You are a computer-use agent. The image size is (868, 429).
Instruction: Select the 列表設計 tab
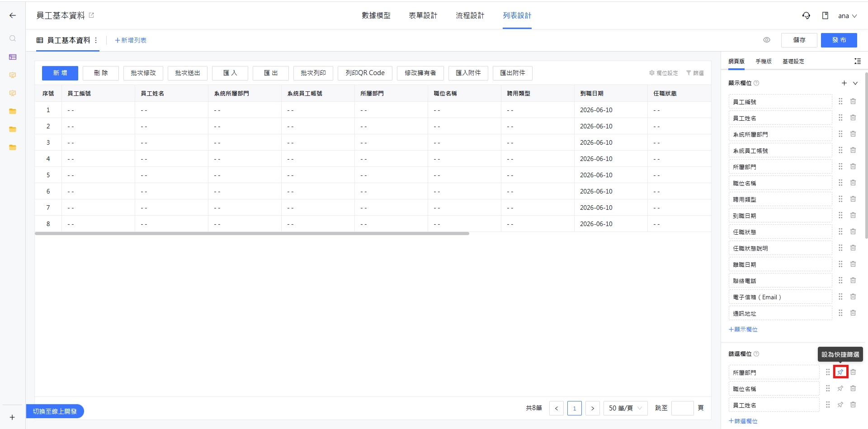click(517, 15)
